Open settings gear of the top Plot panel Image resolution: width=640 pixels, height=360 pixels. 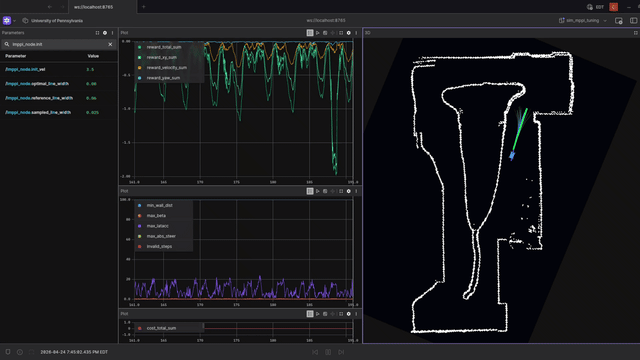coord(349,33)
